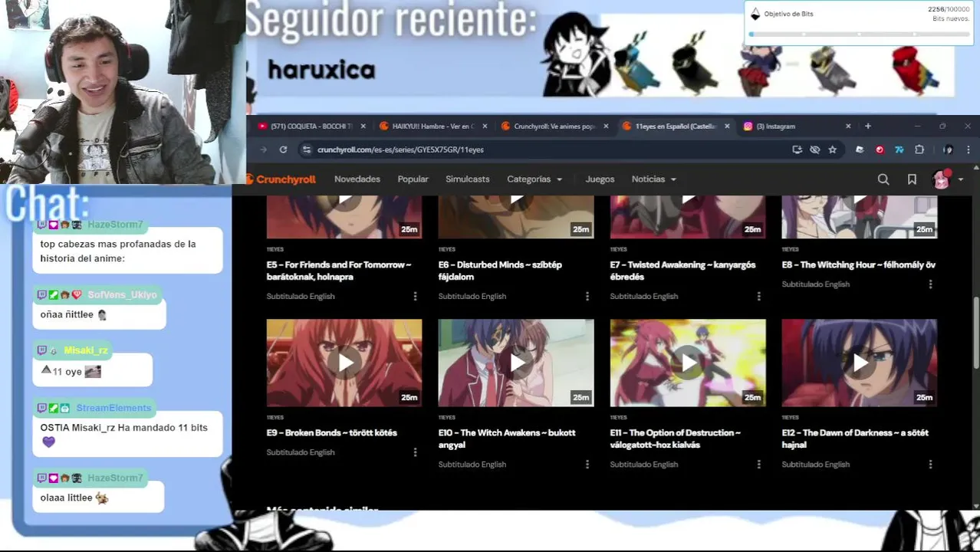Open the Chrome three-dot menu
The image size is (980, 552).
click(968, 149)
